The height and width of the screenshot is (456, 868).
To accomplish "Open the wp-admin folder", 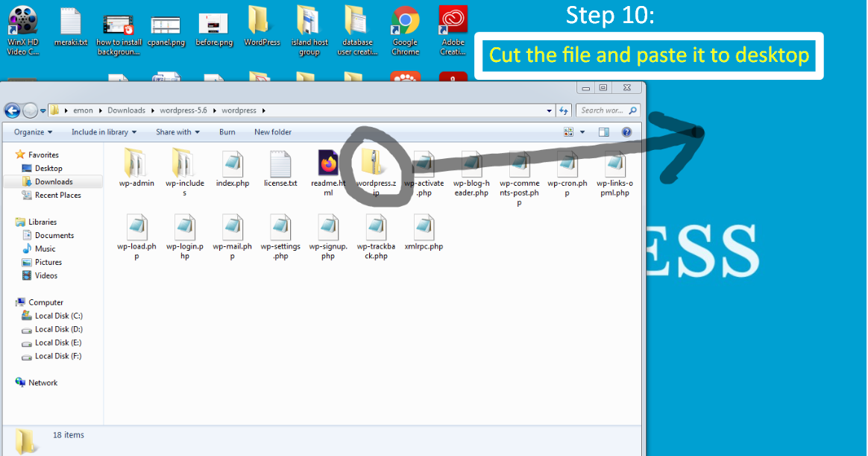I will (x=136, y=169).
